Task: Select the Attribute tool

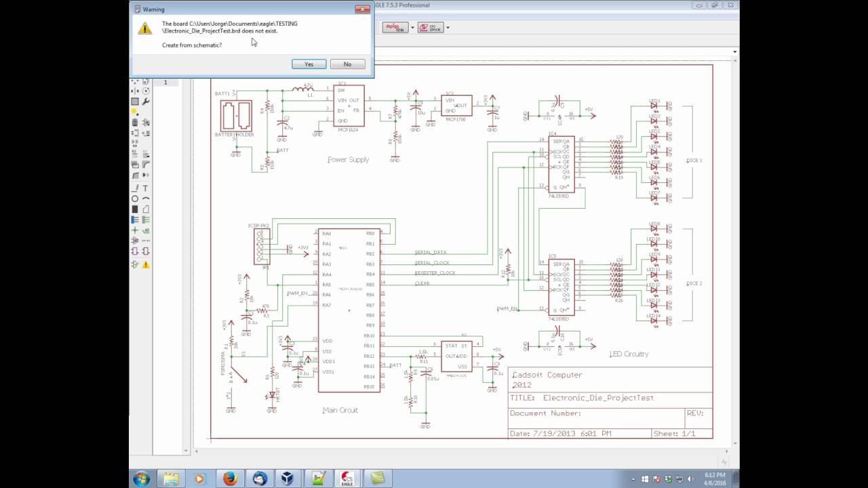Action: pos(135,240)
